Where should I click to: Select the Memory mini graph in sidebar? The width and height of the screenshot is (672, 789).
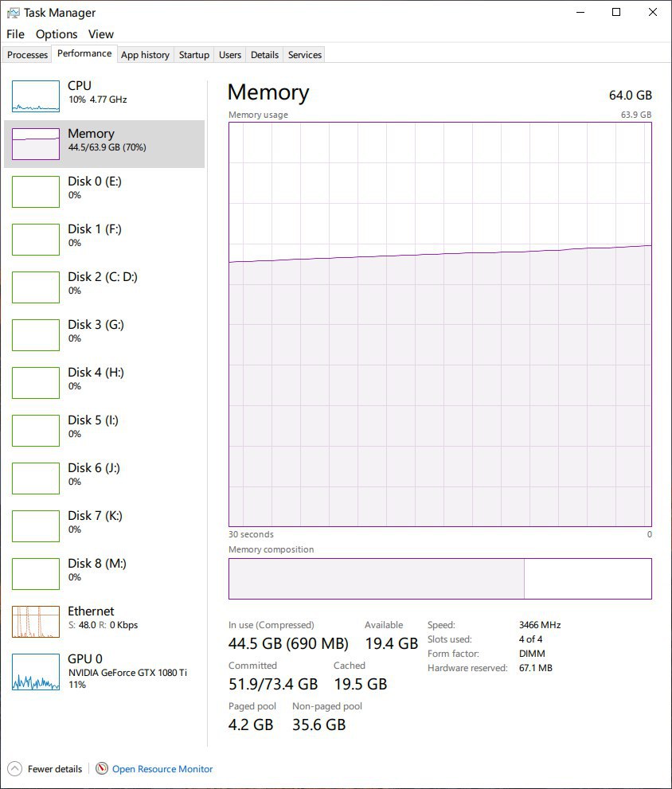point(36,144)
